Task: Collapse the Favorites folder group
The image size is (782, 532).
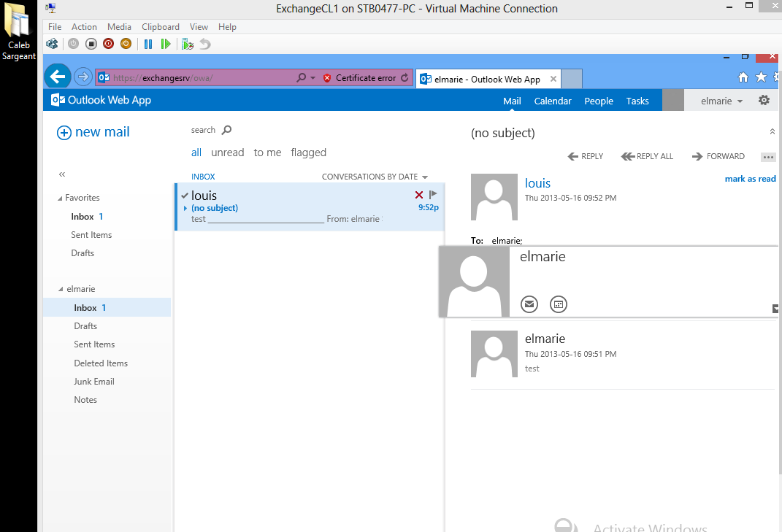Action: click(x=60, y=198)
